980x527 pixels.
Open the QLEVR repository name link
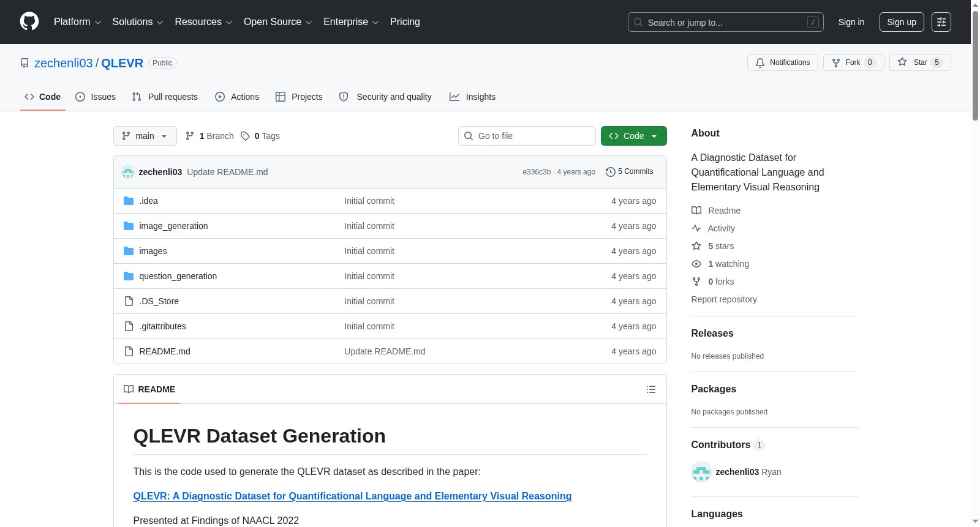click(x=123, y=63)
